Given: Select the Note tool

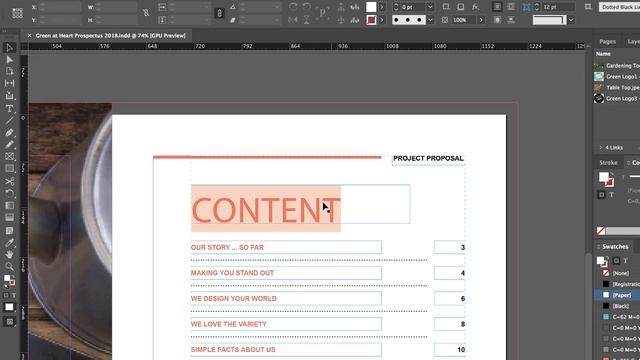Looking at the screenshot, I should (9, 231).
